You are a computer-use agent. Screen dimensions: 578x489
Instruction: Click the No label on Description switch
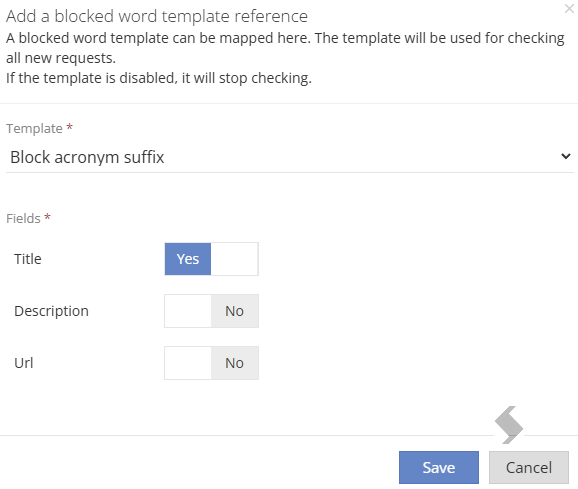234,311
